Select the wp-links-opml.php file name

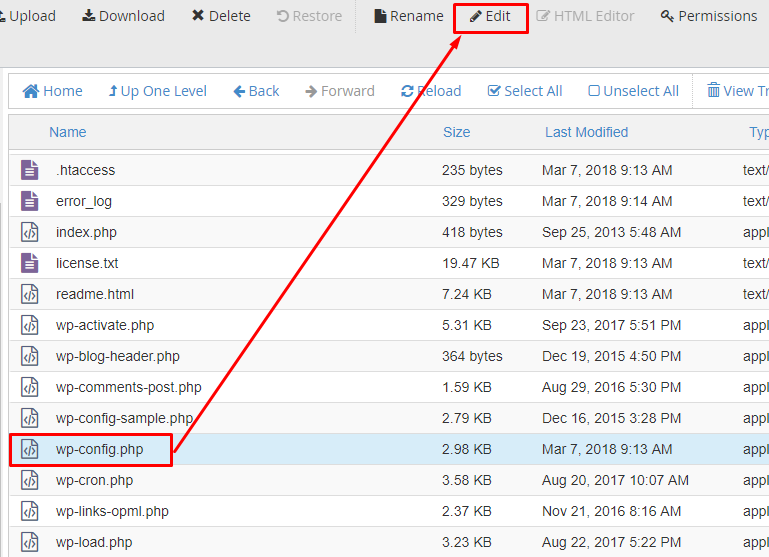(112, 512)
